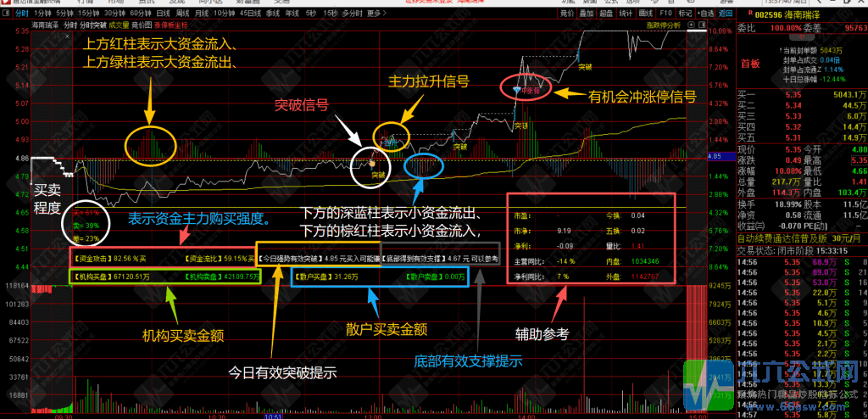
Task: Expand the 更多 periods menu
Action: tap(376, 14)
